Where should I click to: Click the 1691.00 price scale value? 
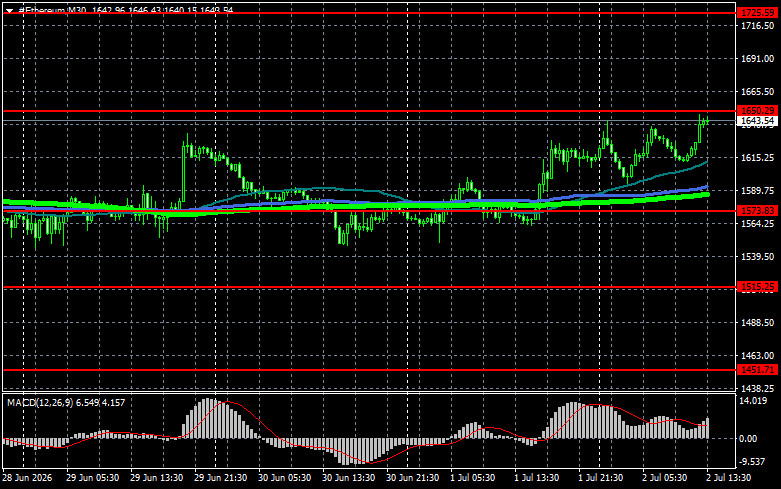click(758, 59)
